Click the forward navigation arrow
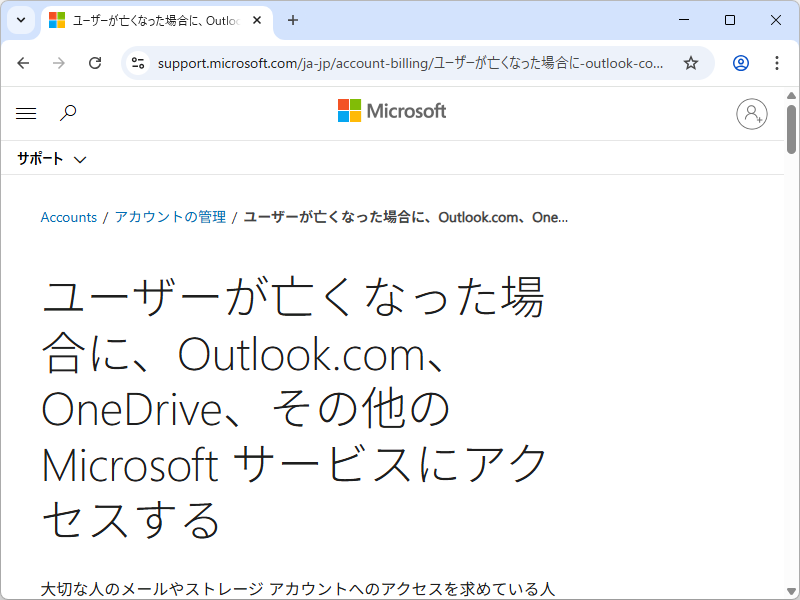This screenshot has height=600, width=800. click(x=59, y=63)
